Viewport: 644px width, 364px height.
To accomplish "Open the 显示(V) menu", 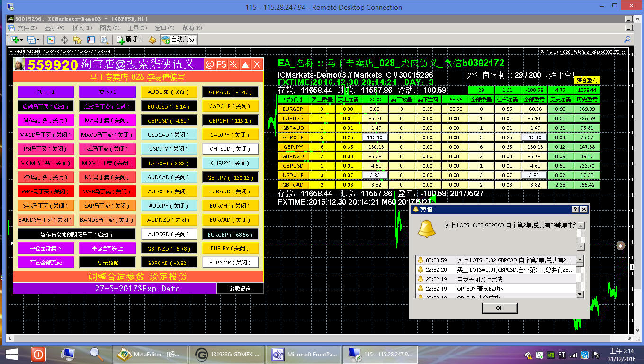I will 55,28.
